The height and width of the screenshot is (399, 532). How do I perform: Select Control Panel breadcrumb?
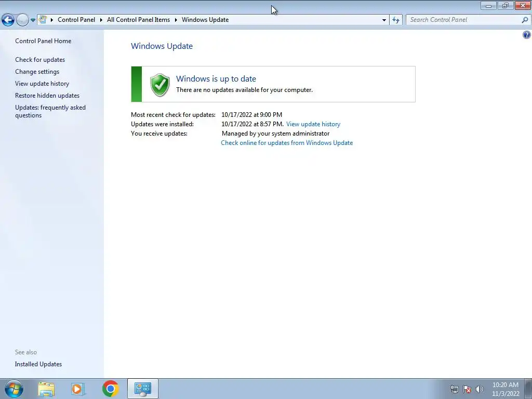tap(76, 20)
